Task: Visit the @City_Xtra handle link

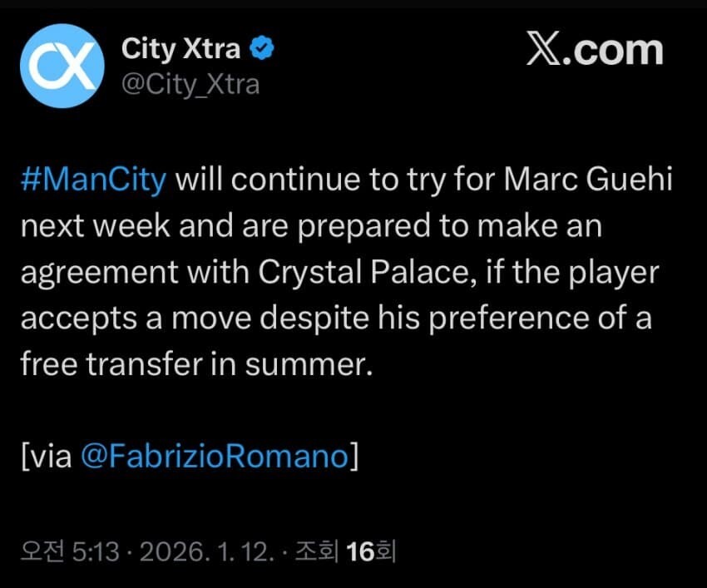Action: (x=190, y=84)
